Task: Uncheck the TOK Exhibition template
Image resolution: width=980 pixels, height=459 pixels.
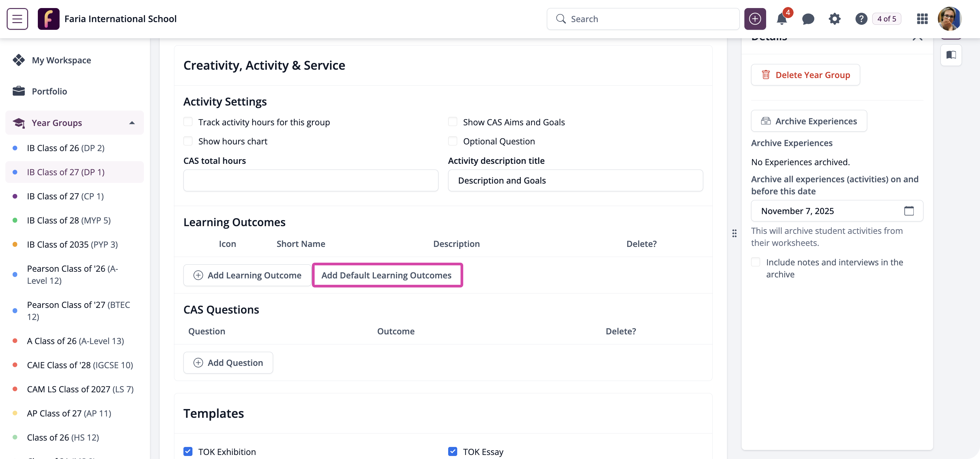Action: 188,451
